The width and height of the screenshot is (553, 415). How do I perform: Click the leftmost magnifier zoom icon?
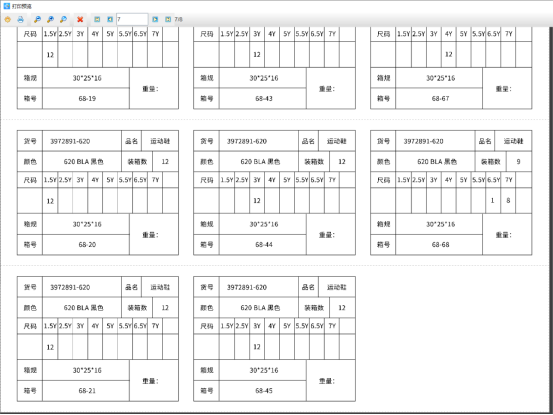click(x=37, y=19)
